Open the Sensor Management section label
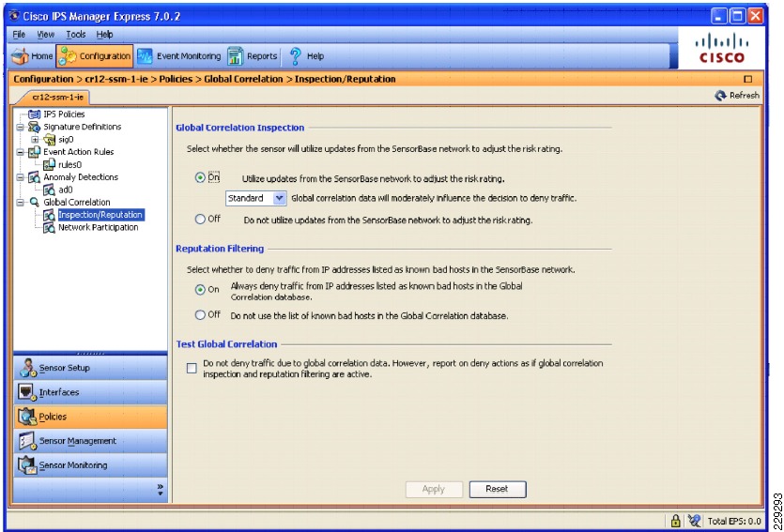Viewport: 784px width, 532px height. pos(78,441)
